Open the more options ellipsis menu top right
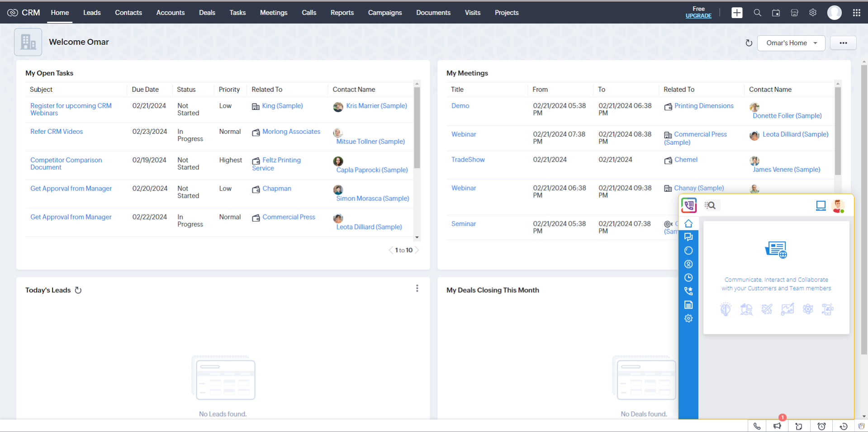Image resolution: width=868 pixels, height=432 pixels. [843, 43]
